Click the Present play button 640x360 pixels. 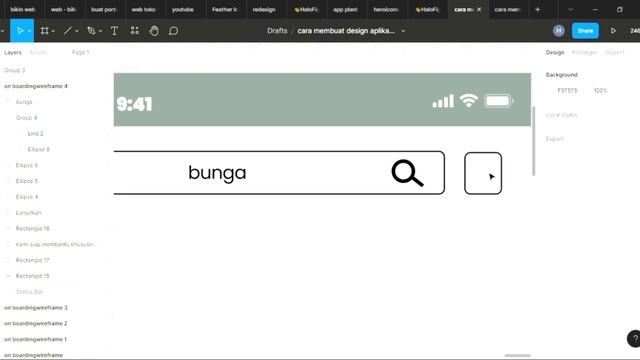pos(613,31)
